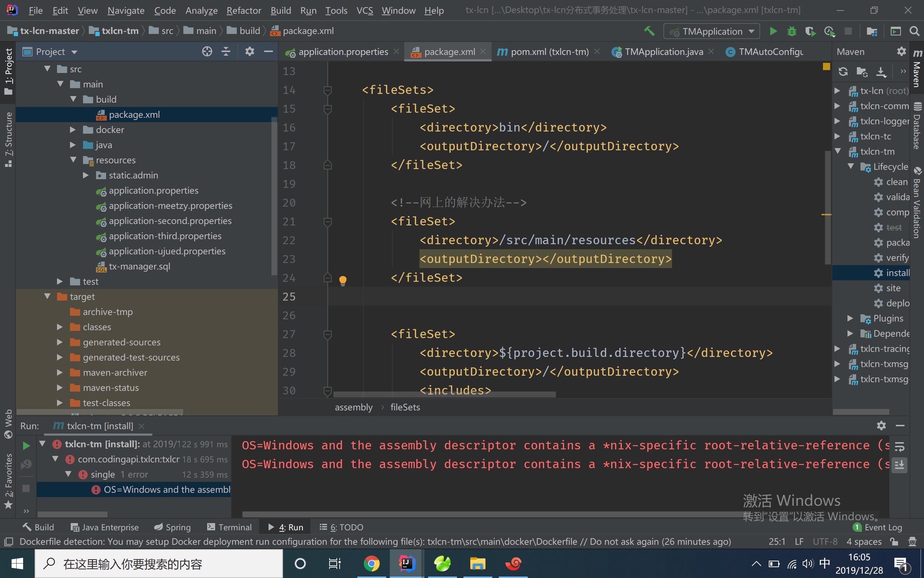The width and height of the screenshot is (924, 578).
Task: Open the Terminal tool window
Action: [x=229, y=527]
